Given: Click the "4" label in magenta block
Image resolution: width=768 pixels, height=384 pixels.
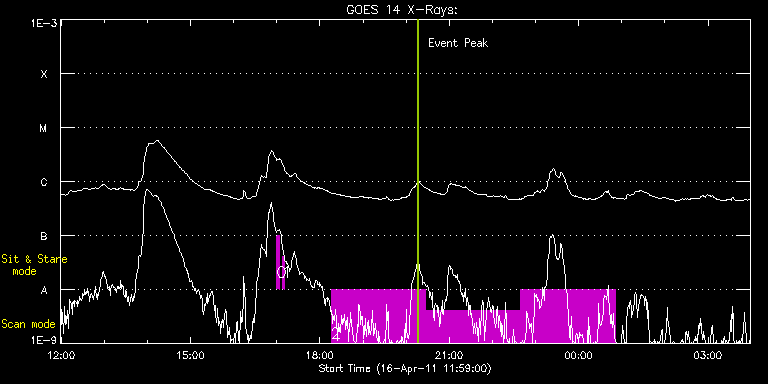Looking at the screenshot, I should (336, 336).
